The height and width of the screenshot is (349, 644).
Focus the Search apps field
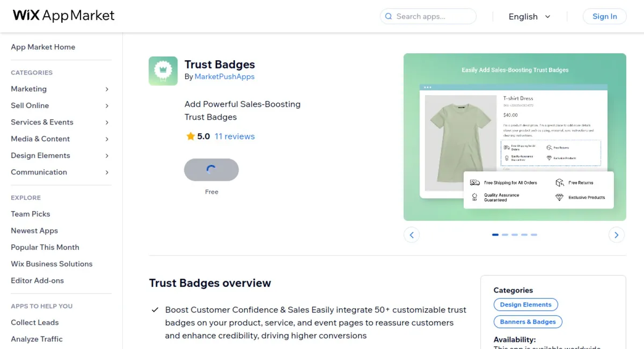[x=428, y=16]
